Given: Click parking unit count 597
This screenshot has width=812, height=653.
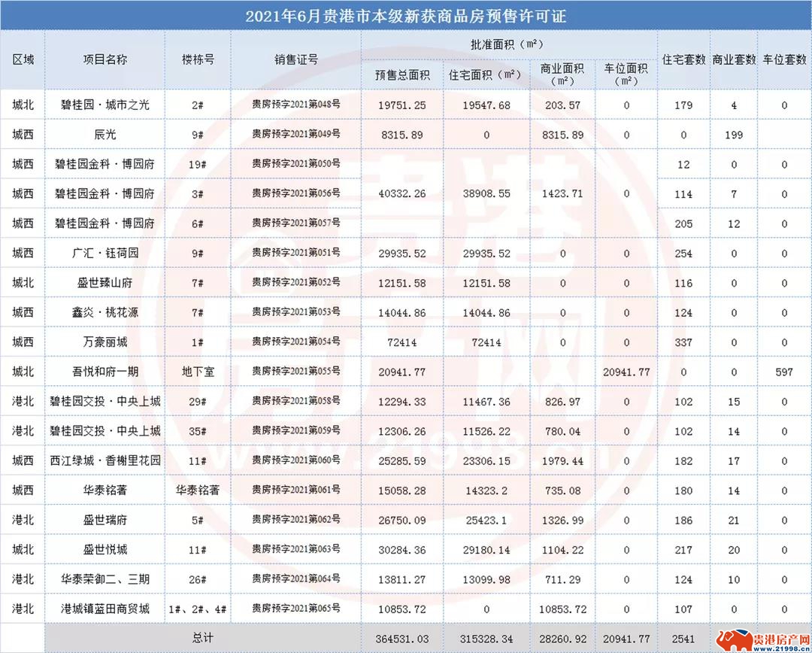Looking at the screenshot, I should coord(784,372).
